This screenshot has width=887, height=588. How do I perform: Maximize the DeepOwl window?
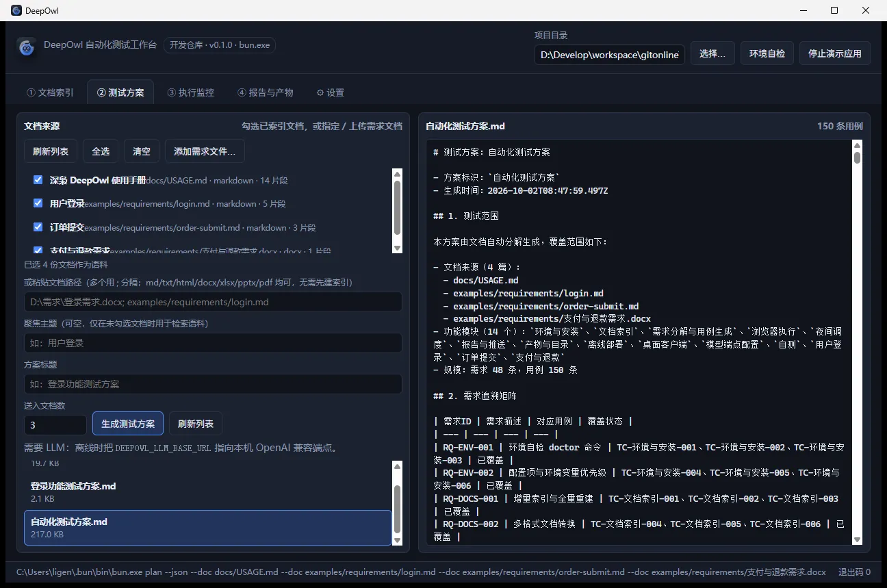pos(834,10)
